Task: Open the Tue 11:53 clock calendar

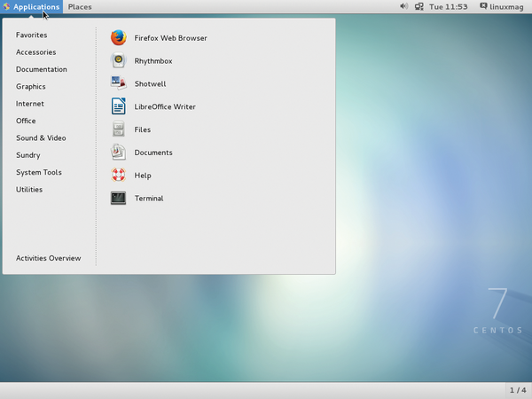Action: click(x=448, y=7)
